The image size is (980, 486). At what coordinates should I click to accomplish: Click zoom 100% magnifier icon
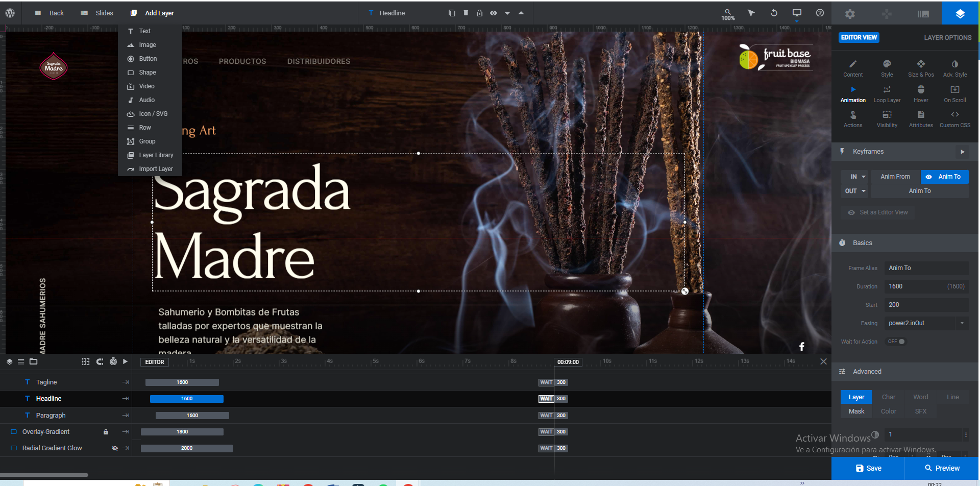[x=728, y=14]
